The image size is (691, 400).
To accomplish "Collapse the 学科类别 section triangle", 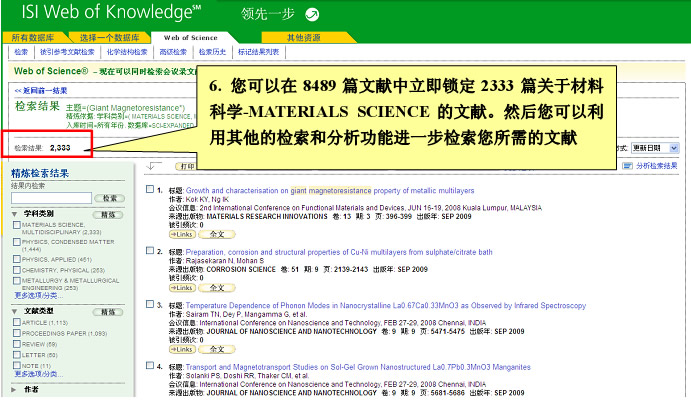I will click(x=15, y=214).
